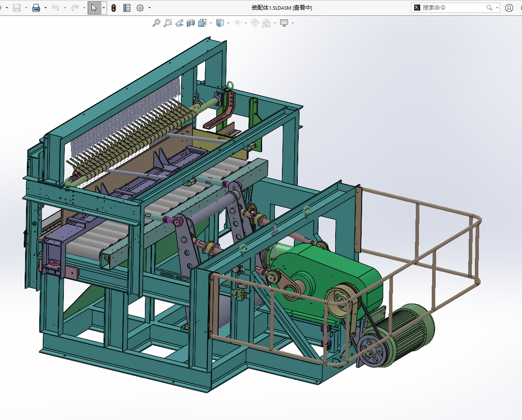522x420 pixels.
Task: Click the Undo arrow icon
Action: click(x=55, y=7)
